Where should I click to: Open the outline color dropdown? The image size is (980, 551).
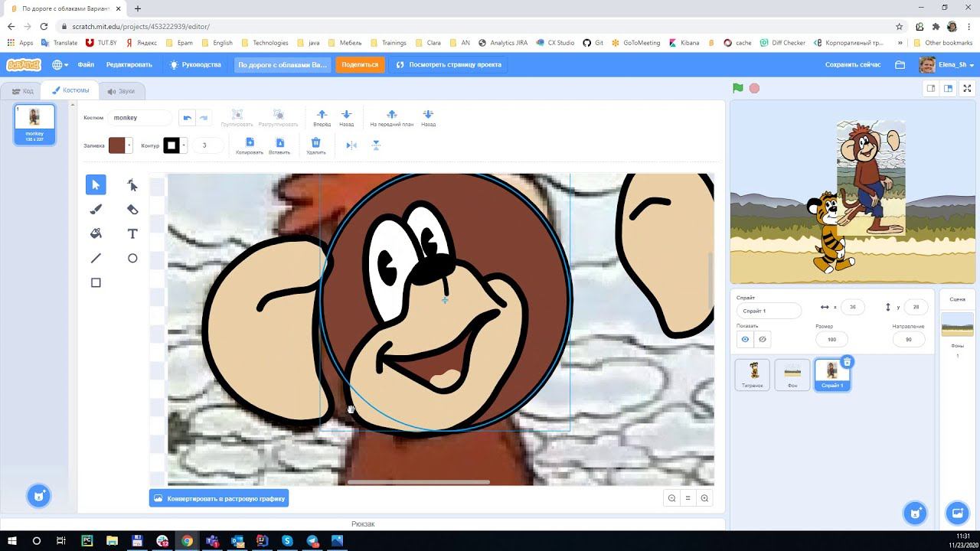tap(184, 145)
